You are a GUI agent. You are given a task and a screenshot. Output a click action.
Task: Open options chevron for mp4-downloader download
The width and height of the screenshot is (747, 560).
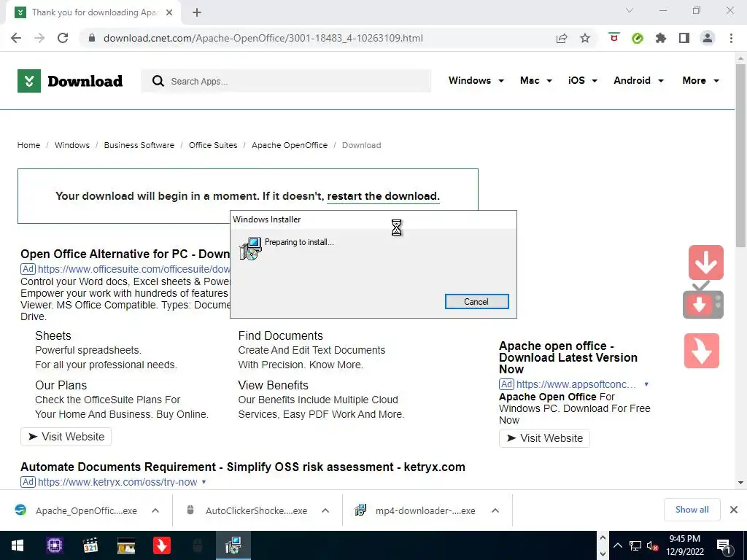pyautogui.click(x=495, y=510)
